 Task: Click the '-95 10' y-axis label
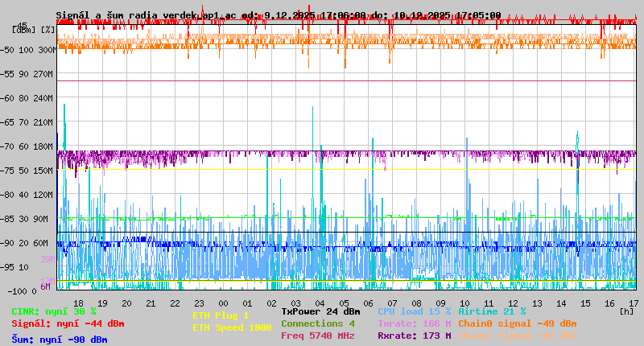pyautogui.click(x=14, y=268)
